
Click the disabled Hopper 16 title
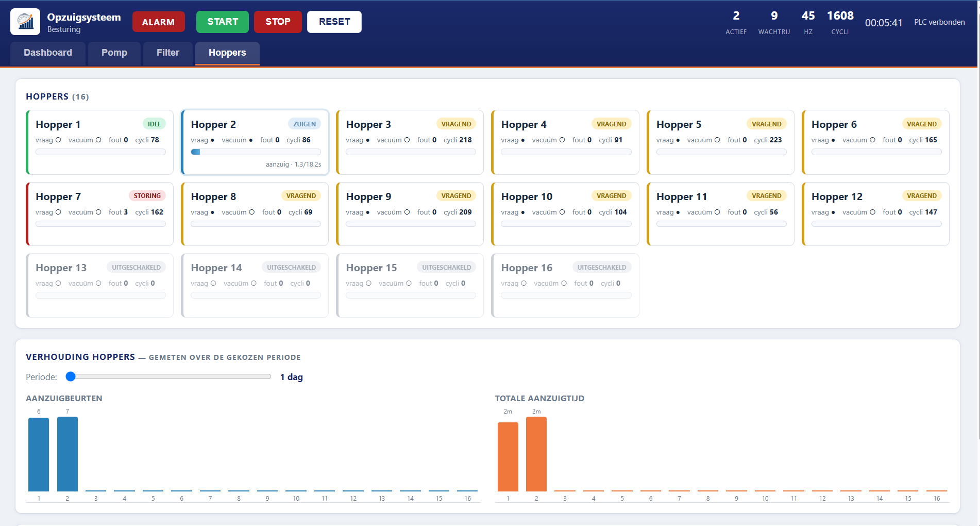[x=527, y=268]
